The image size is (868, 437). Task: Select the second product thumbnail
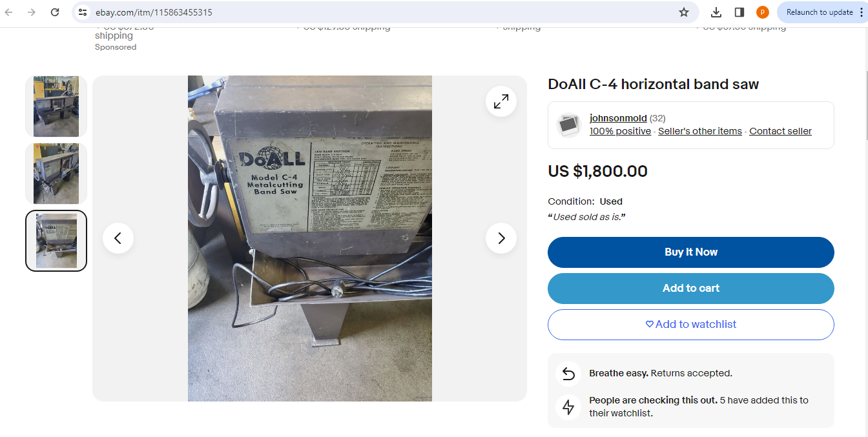pyautogui.click(x=56, y=174)
